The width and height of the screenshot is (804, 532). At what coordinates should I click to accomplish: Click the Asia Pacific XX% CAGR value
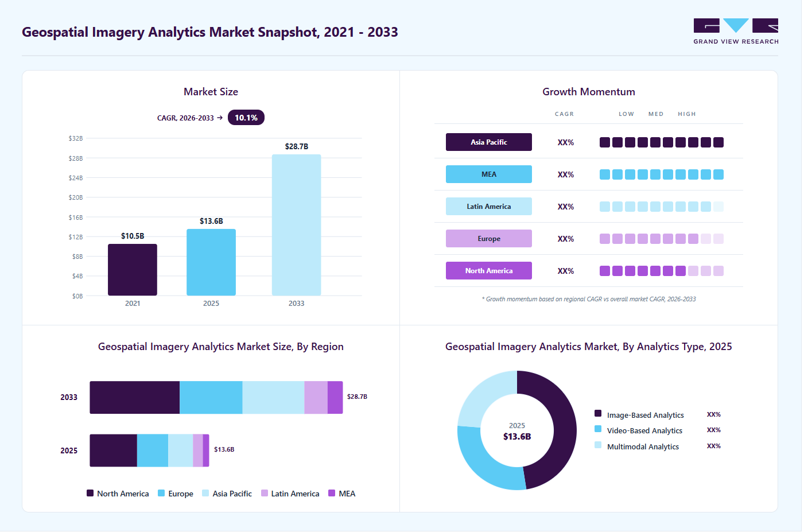pos(566,142)
